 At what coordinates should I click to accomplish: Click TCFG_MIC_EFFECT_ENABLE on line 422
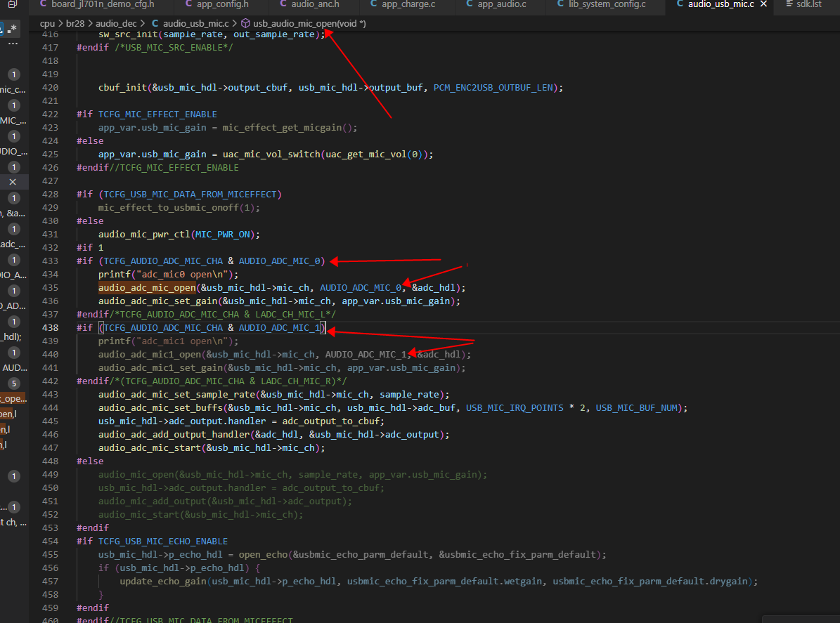coord(157,114)
